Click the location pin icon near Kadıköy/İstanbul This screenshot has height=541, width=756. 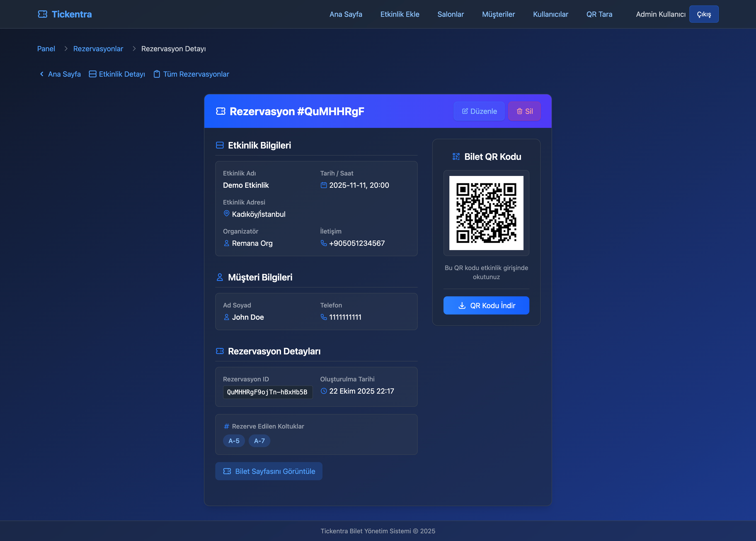click(x=226, y=214)
